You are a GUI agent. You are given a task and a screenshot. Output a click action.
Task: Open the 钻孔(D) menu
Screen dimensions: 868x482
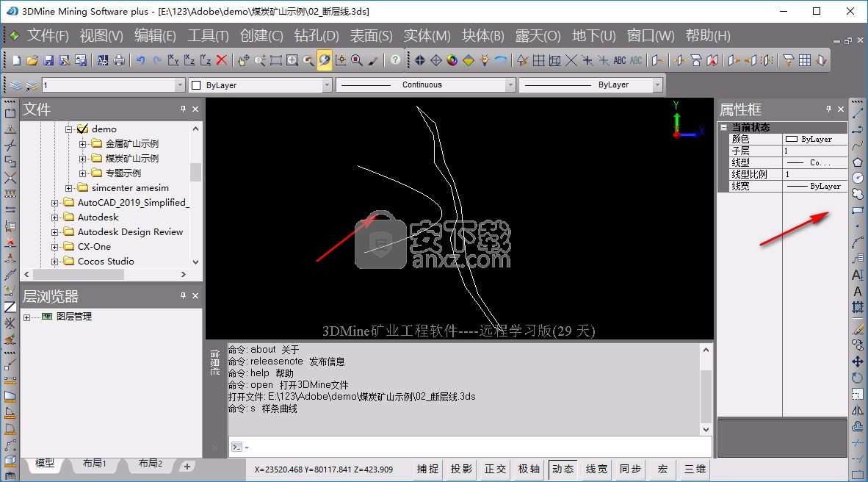pyautogui.click(x=316, y=36)
